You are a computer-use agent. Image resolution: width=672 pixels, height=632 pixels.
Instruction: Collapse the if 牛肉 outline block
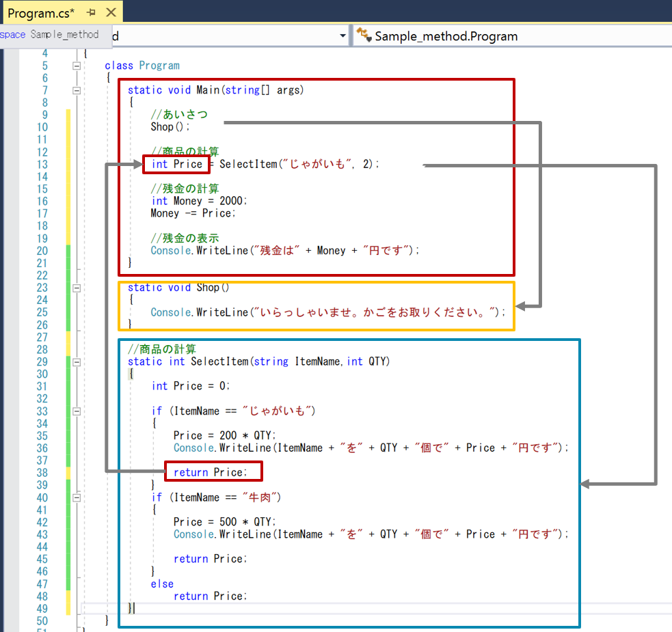click(77, 498)
